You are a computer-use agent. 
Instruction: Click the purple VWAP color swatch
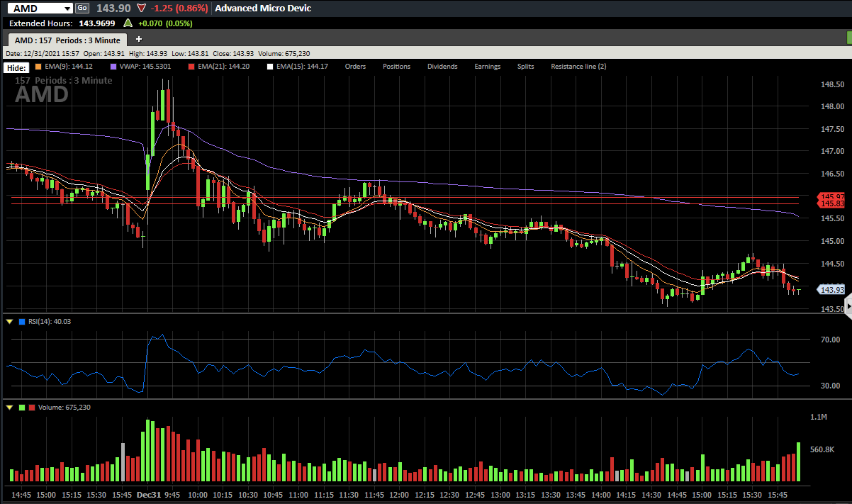tap(114, 67)
